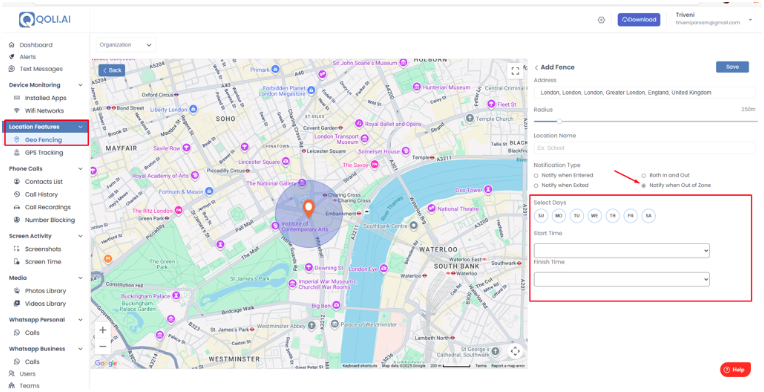Collapse the Location Features section

pyautogui.click(x=80, y=127)
